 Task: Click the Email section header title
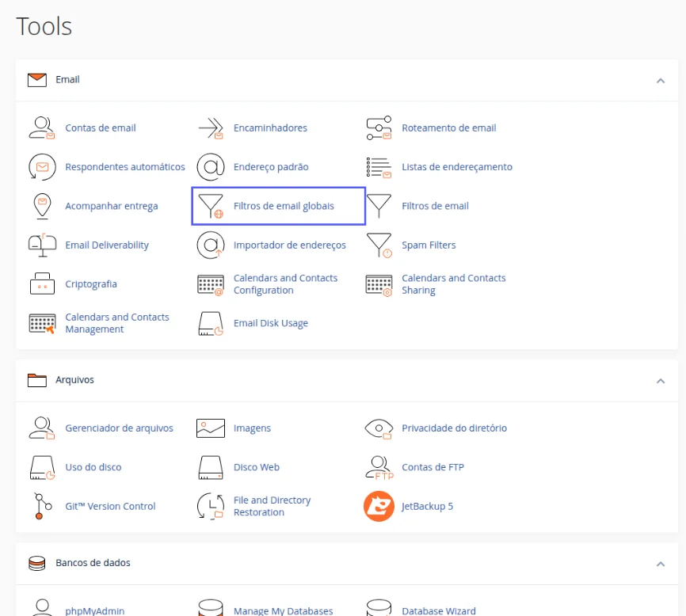67,79
